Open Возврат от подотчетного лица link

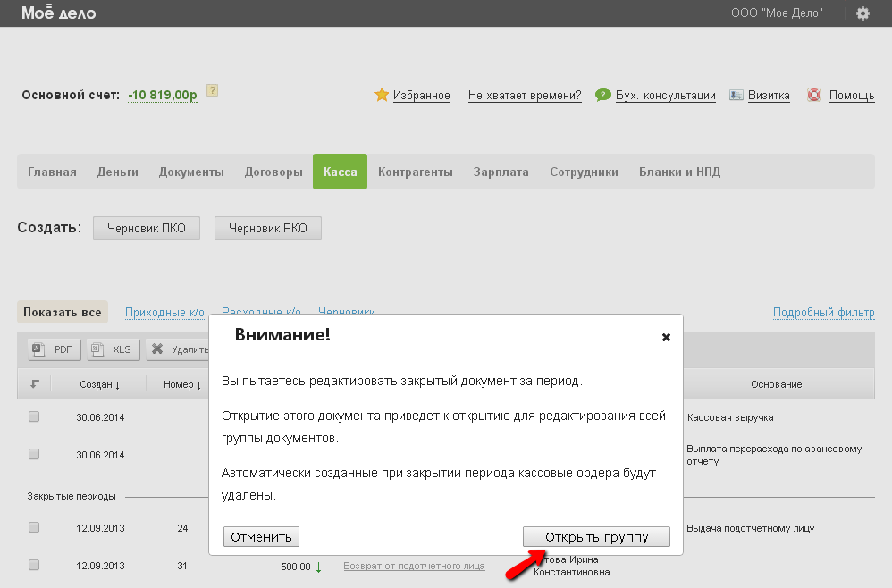point(414,566)
